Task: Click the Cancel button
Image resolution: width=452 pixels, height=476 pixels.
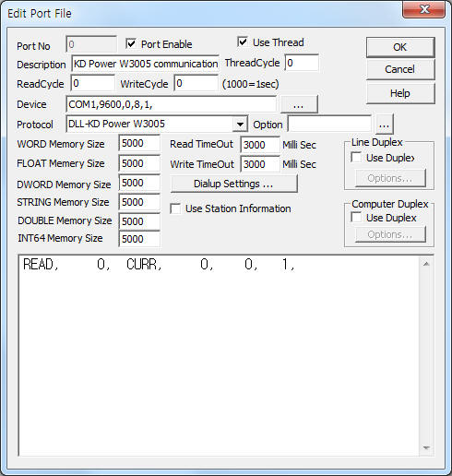Action: pyautogui.click(x=400, y=69)
